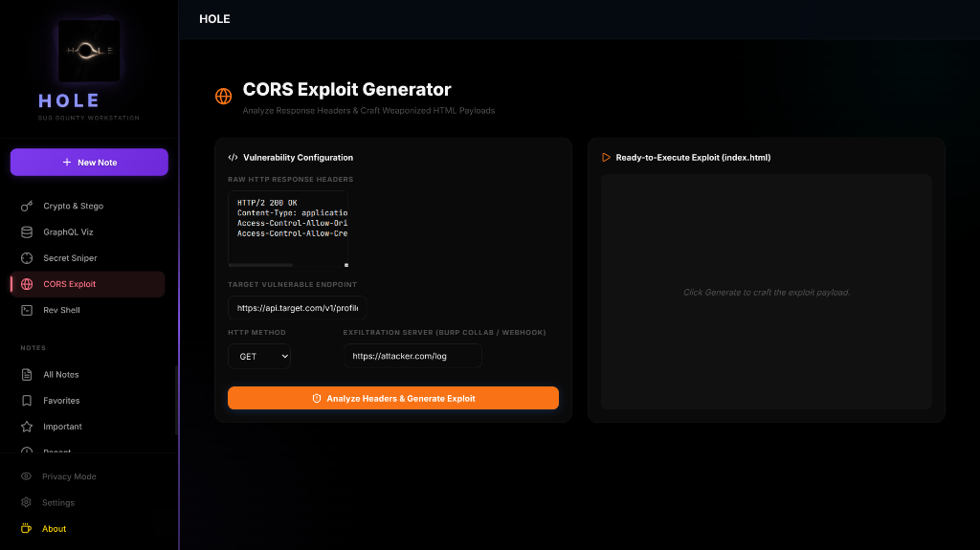This screenshot has height=550, width=980.
Task: Click the Secret Sniper crosshair icon
Action: [x=27, y=258]
